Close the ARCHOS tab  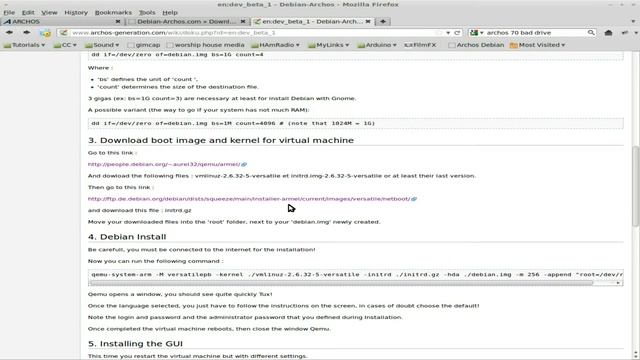coord(118,22)
